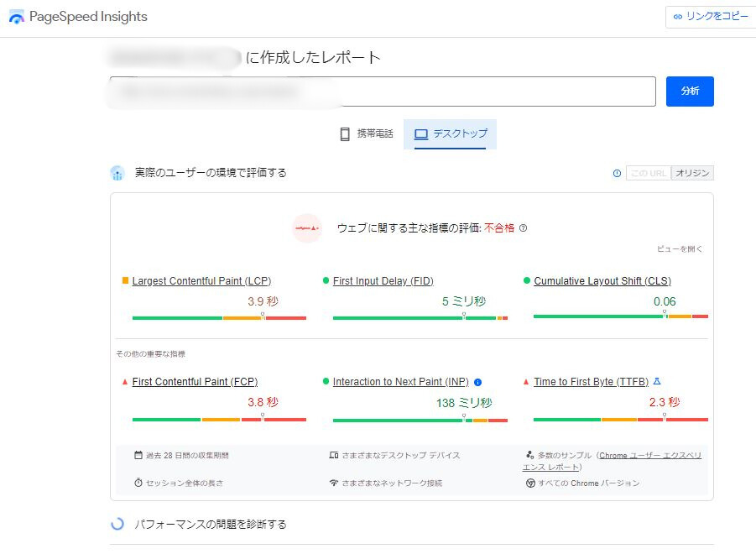
Task: Click samples icon by 多数のサンプル
Action: click(x=529, y=455)
